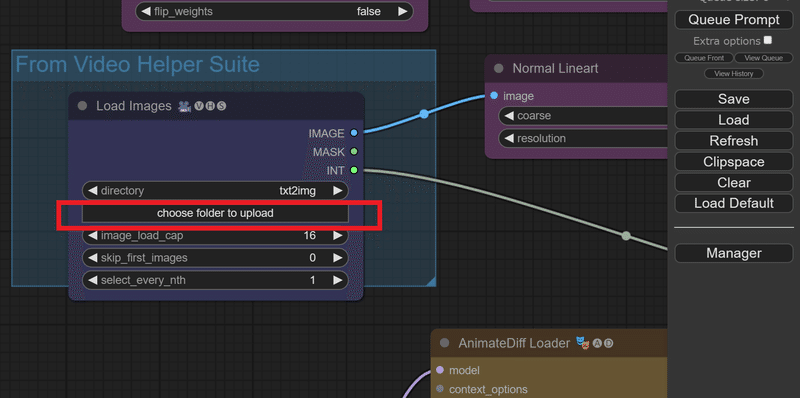Click the Load Images node collapse dot
This screenshot has height=398, width=800.
(82, 106)
